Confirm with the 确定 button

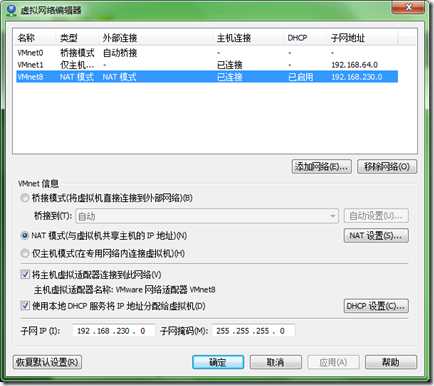(x=218, y=362)
